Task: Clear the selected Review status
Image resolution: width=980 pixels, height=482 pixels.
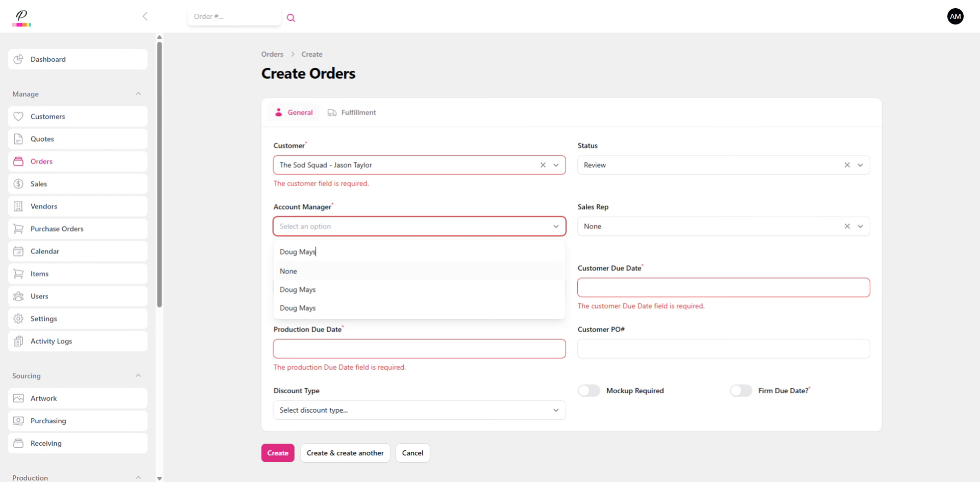Action: 847,164
